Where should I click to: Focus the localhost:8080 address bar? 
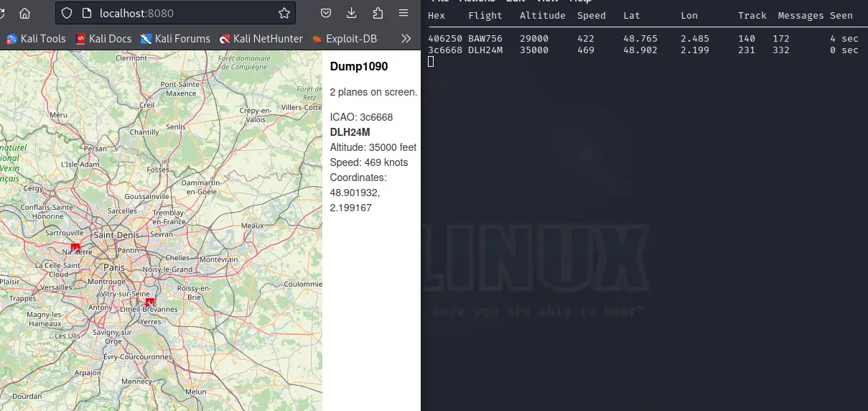(x=175, y=13)
